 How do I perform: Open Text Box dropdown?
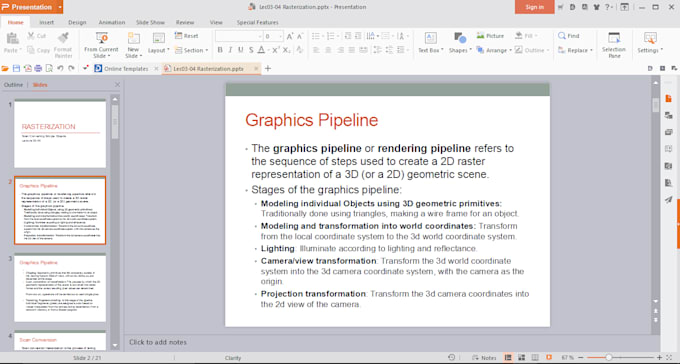(431, 43)
